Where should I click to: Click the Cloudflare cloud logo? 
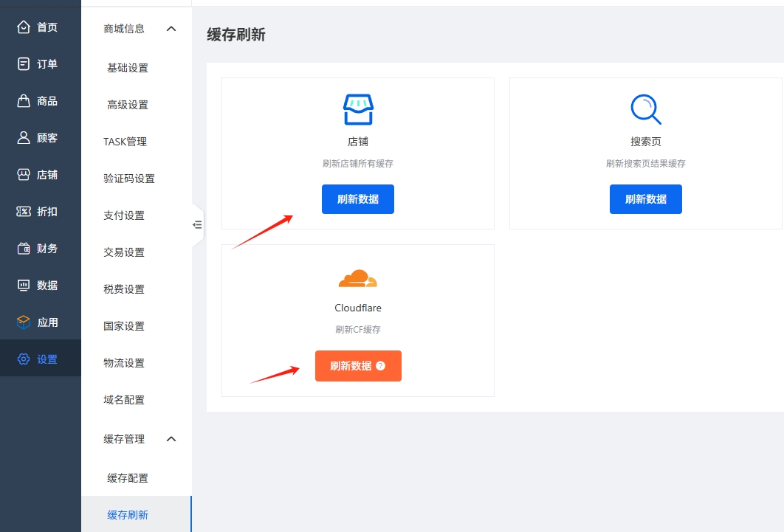click(358, 279)
